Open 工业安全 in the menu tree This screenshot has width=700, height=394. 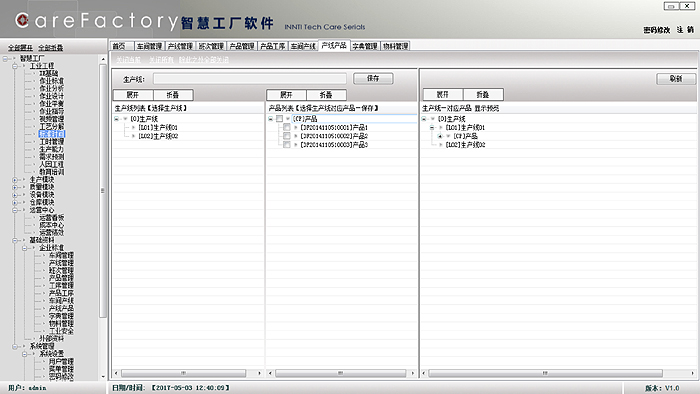[61, 331]
